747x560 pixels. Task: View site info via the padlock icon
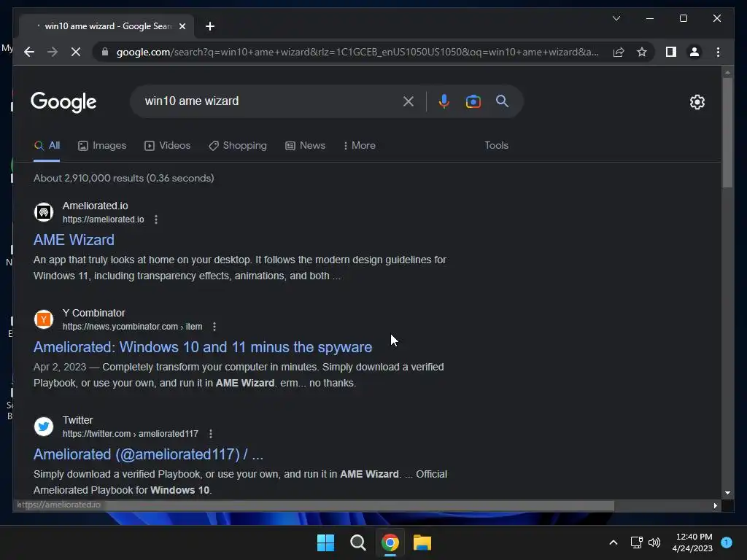105,52
